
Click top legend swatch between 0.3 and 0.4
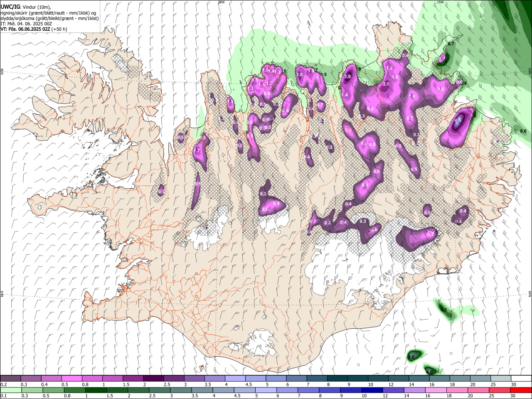click(31, 379)
